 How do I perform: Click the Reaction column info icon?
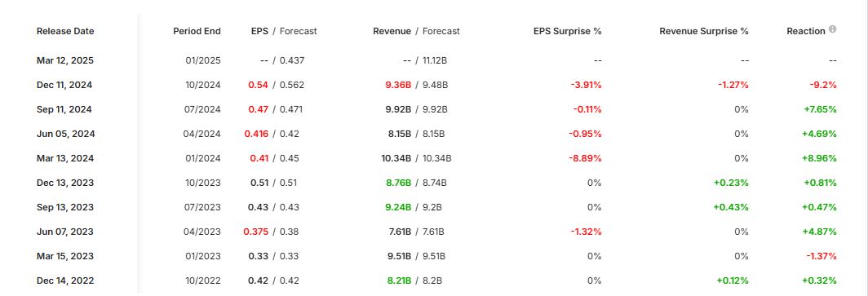coord(832,29)
